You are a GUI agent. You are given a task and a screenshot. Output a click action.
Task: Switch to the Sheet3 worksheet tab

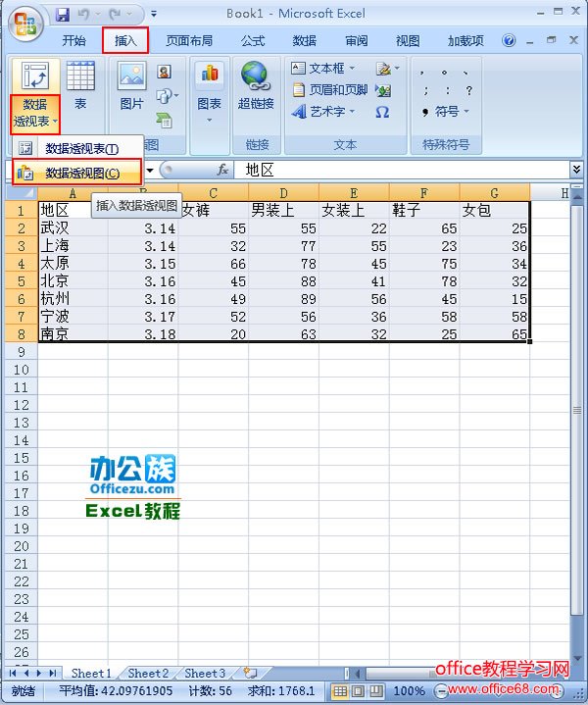[205, 673]
